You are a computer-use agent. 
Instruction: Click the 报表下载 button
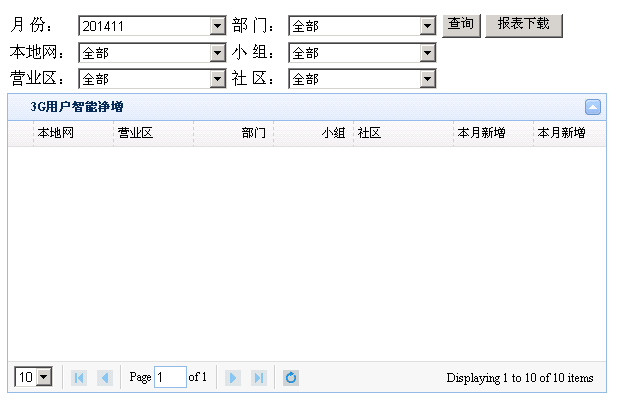tap(524, 26)
